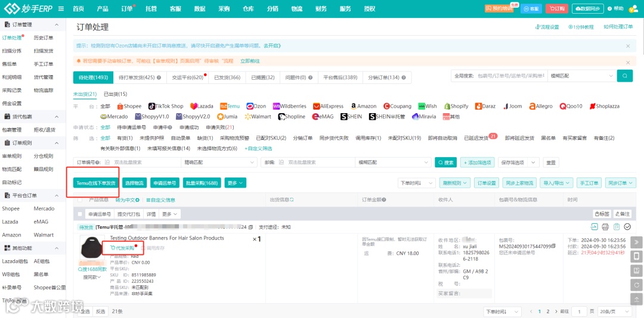Switch to the 交运平台(620) tab
This screenshot has height=318, width=644.
188,77
